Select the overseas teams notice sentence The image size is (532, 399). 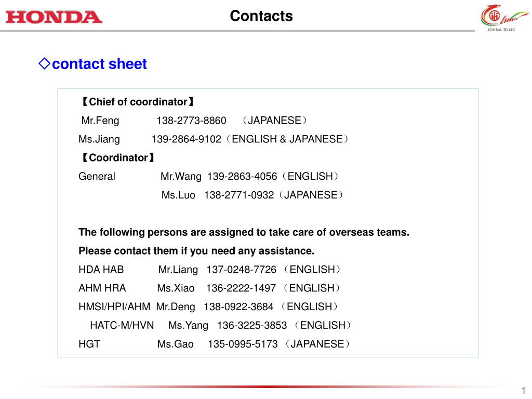pos(244,232)
